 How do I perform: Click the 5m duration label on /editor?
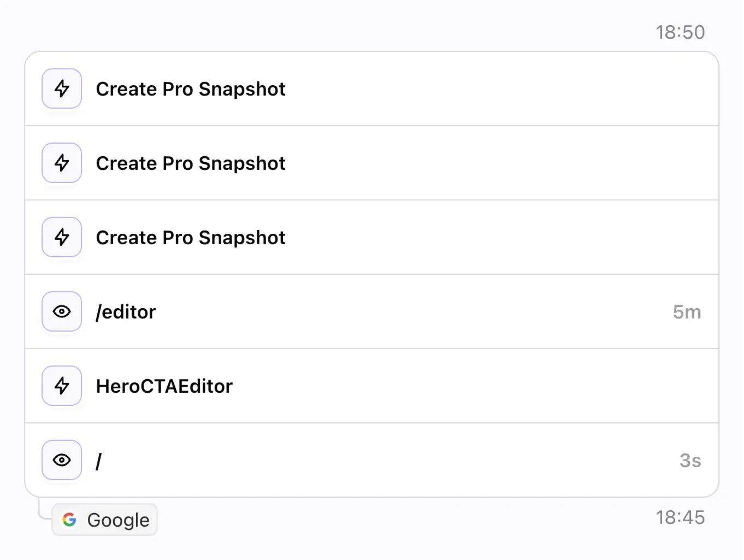click(x=687, y=311)
